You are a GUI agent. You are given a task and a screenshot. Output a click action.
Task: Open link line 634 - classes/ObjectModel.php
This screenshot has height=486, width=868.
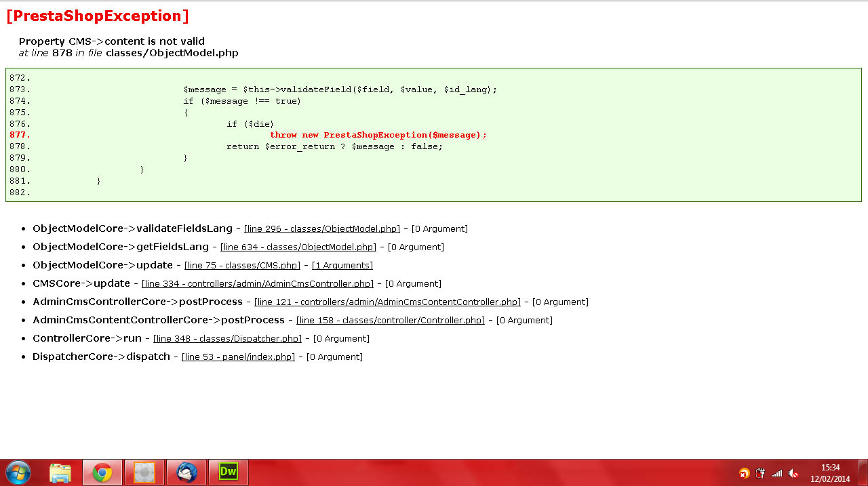[x=298, y=247]
